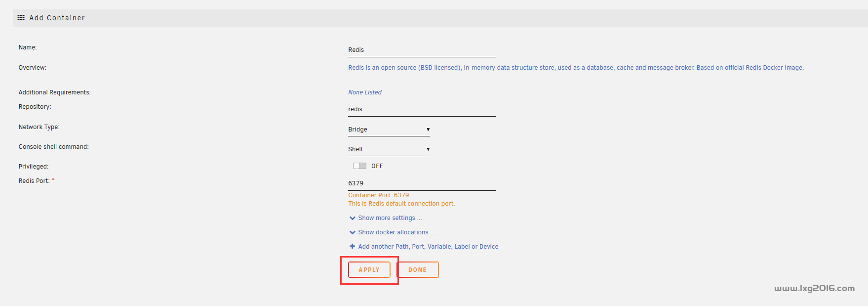Click the OFF label next to Privileged switch
The height and width of the screenshot is (306, 868).
pos(377,166)
